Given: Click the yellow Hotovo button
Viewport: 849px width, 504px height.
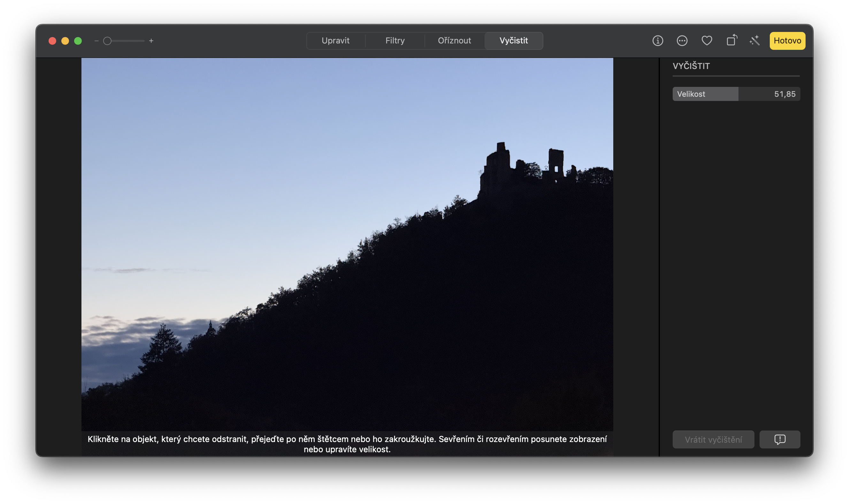Looking at the screenshot, I should (x=787, y=41).
